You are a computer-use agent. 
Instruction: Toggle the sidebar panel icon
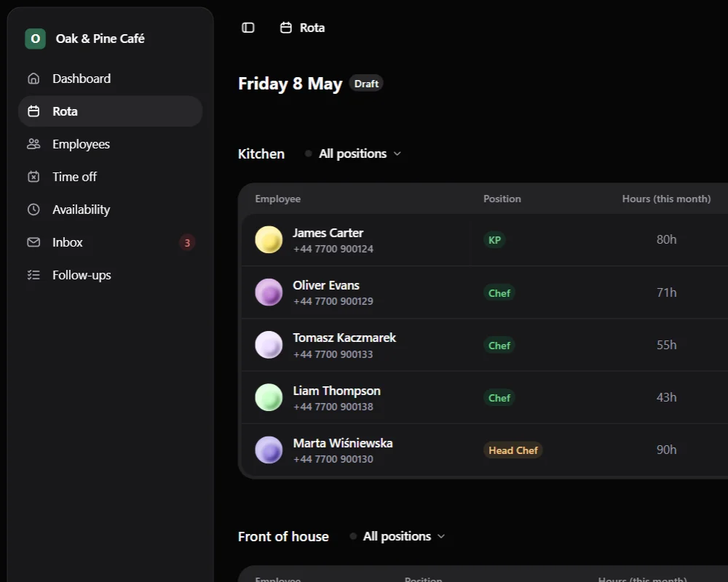click(248, 28)
